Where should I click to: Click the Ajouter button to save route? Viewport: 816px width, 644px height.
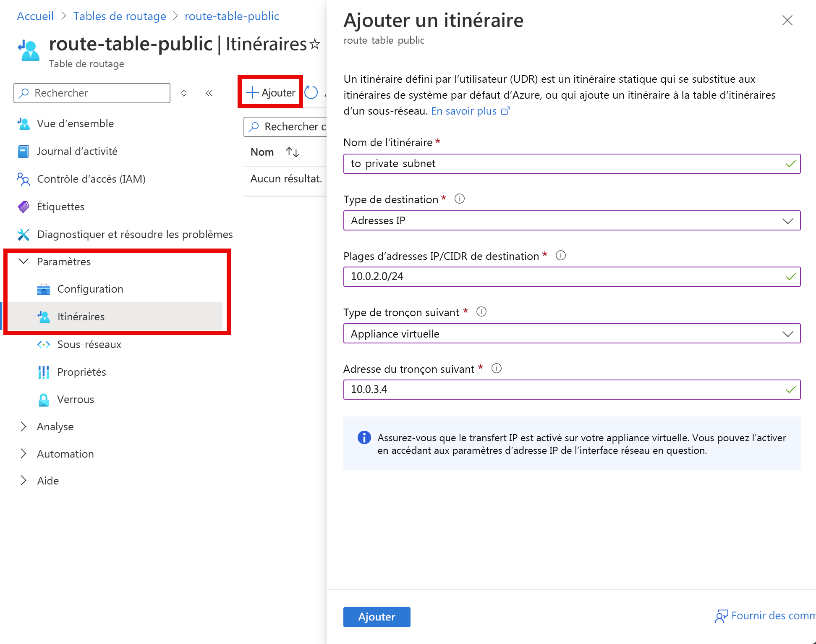coord(376,616)
